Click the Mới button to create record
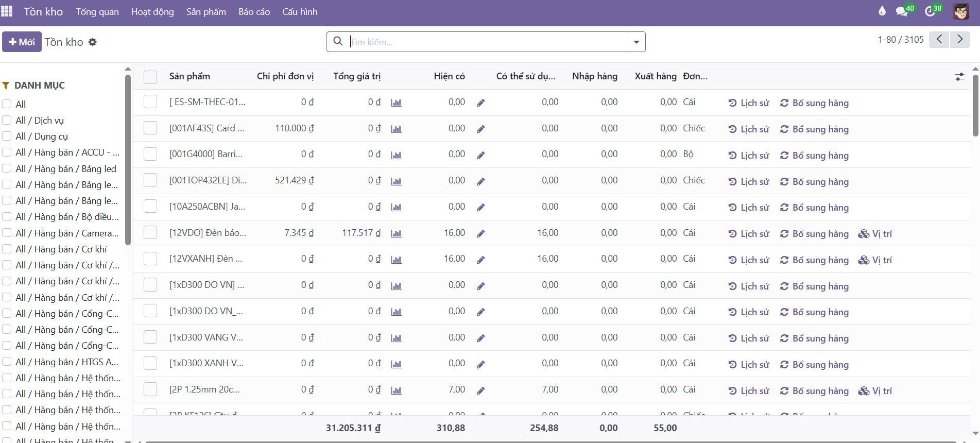 (22, 42)
